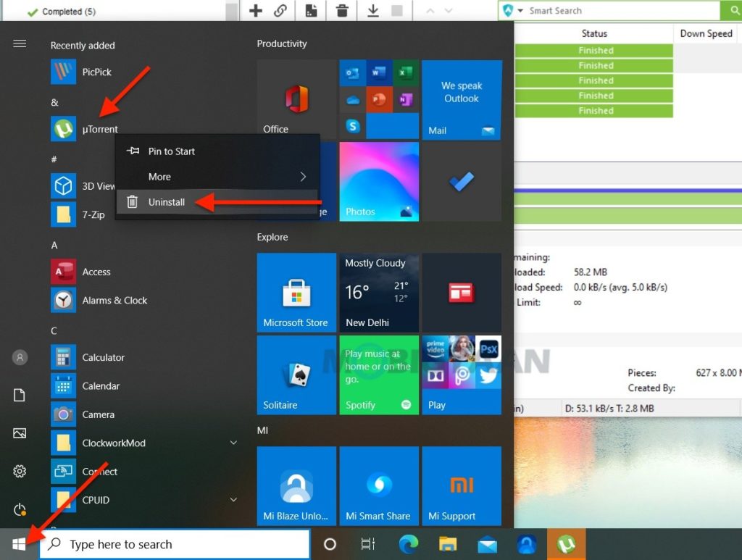Open Connect app
The width and height of the screenshot is (742, 560).
click(x=84, y=471)
